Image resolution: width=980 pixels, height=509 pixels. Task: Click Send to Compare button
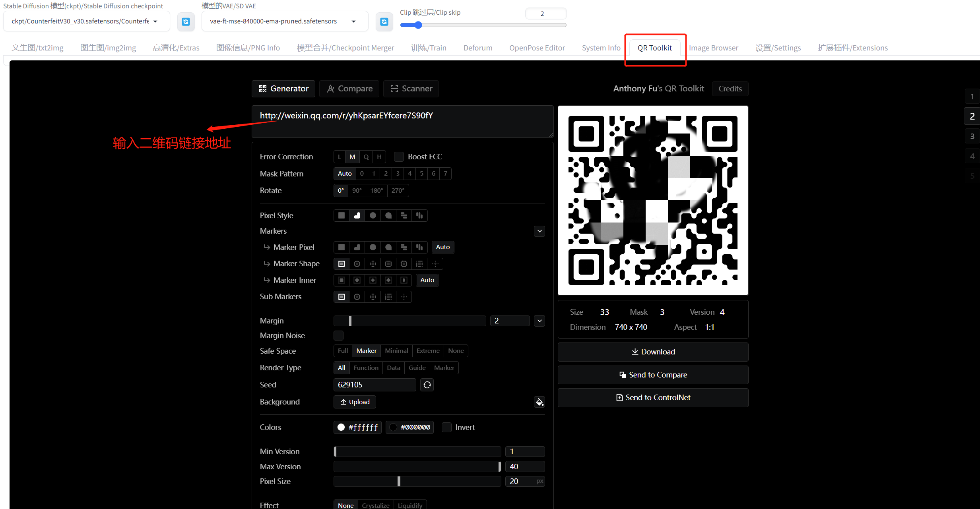[653, 375]
